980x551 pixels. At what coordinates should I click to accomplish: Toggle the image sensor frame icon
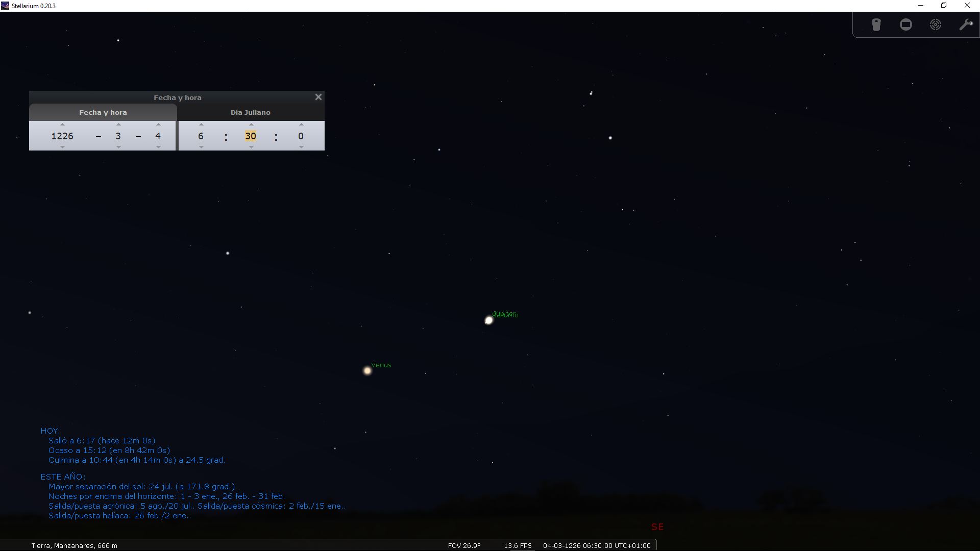coord(905,24)
